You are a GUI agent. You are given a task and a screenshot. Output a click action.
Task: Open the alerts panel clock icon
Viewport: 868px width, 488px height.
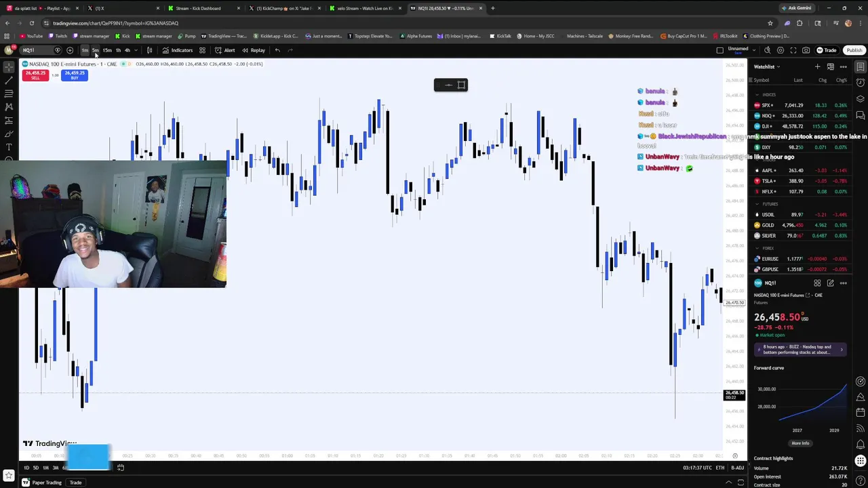coord(860,83)
